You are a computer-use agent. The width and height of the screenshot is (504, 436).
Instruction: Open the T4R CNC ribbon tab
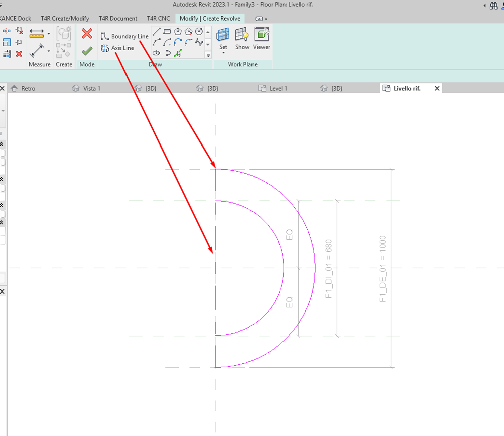coord(159,19)
